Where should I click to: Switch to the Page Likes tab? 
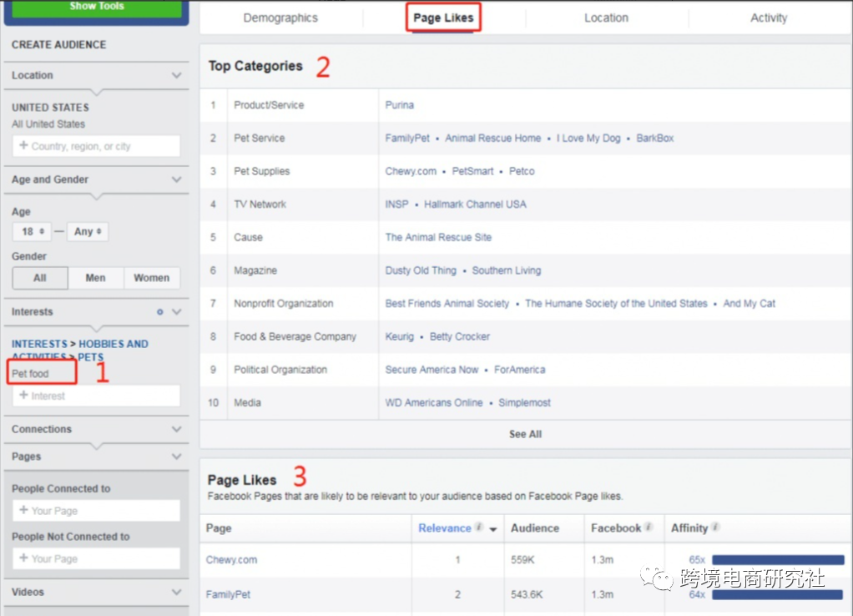443,18
